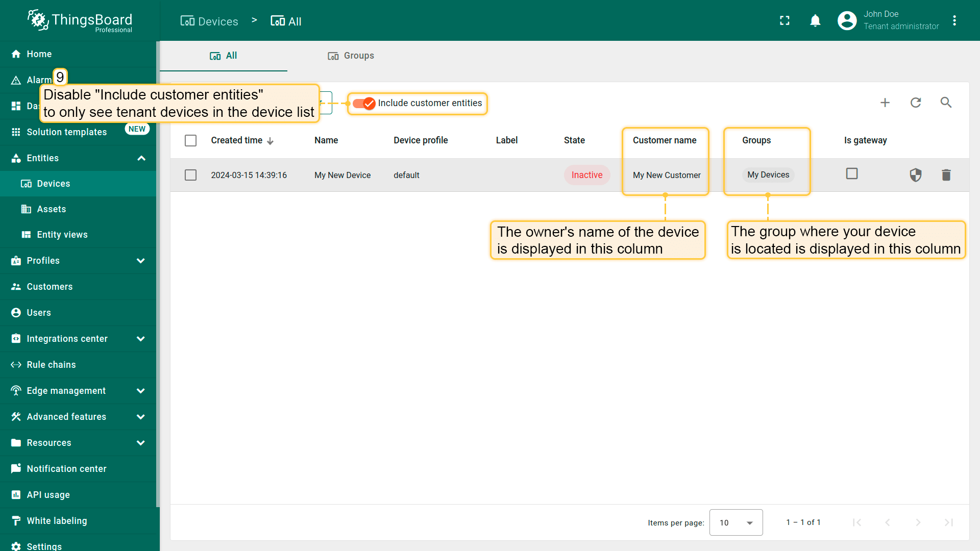
Task: Check the row checkbox for My New Device
Action: pyautogui.click(x=190, y=175)
